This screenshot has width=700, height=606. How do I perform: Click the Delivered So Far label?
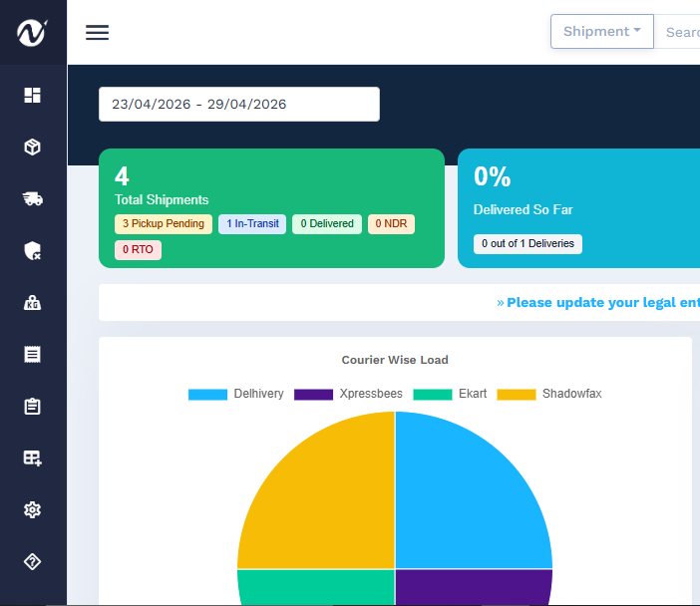(x=523, y=209)
